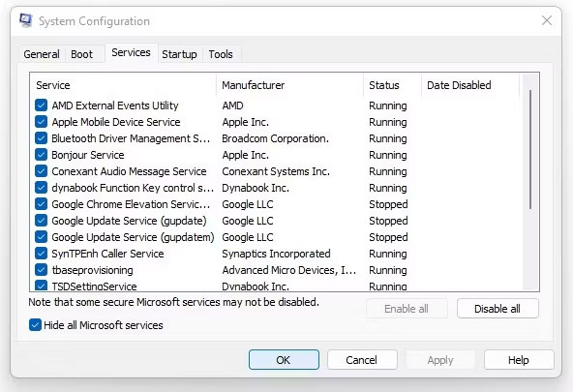Toggle Hide all Microsoft services checkbox
573x392 pixels.
(x=35, y=325)
